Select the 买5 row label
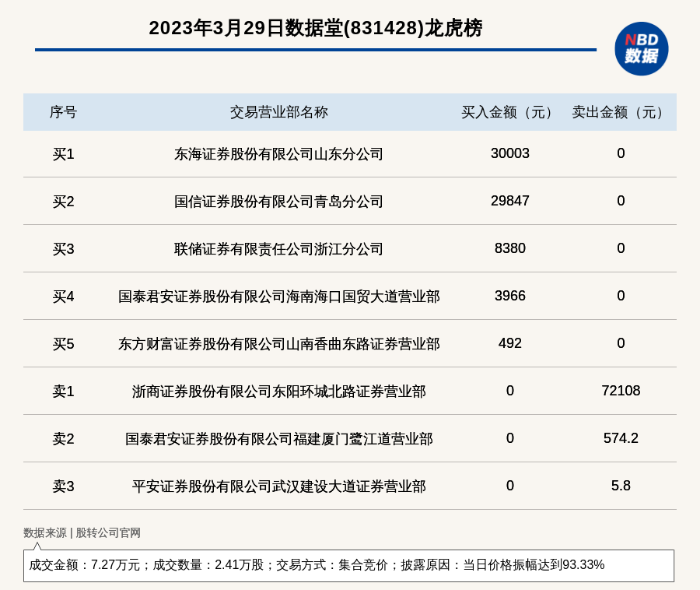Image resolution: width=700 pixels, height=590 pixels. (x=63, y=344)
